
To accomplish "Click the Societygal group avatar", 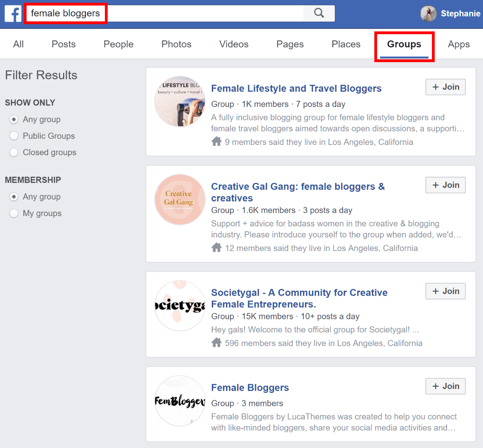I will pos(180,305).
